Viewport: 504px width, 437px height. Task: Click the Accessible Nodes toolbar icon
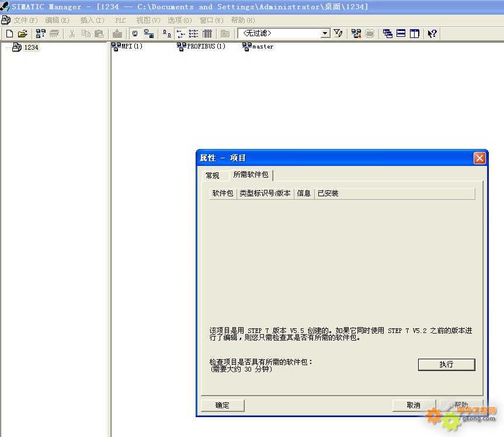point(40,33)
